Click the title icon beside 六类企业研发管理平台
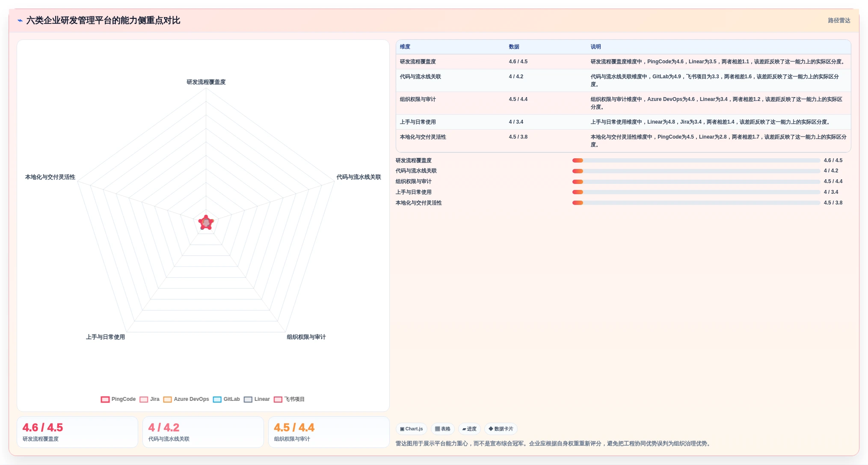The width and height of the screenshot is (868, 465). (x=20, y=21)
